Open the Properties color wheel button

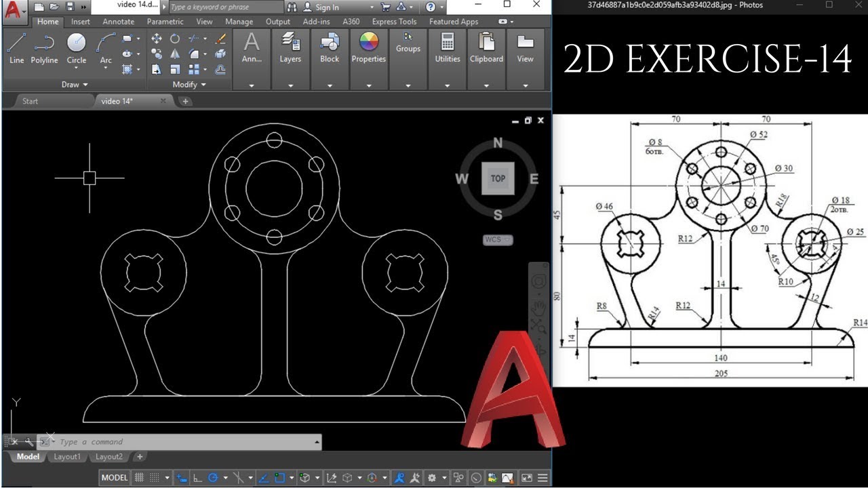(369, 47)
